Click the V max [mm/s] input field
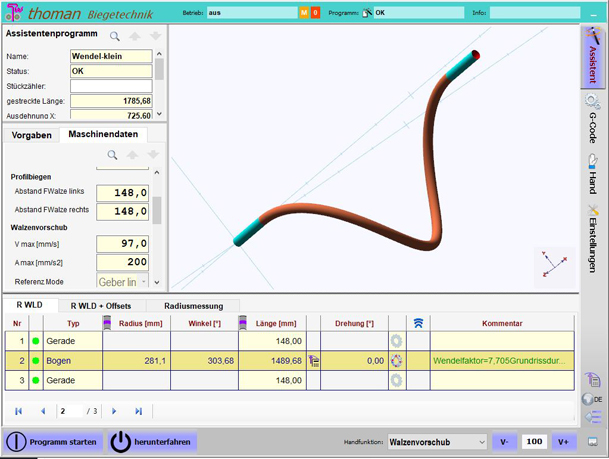This screenshot has width=609, height=459. click(x=123, y=243)
